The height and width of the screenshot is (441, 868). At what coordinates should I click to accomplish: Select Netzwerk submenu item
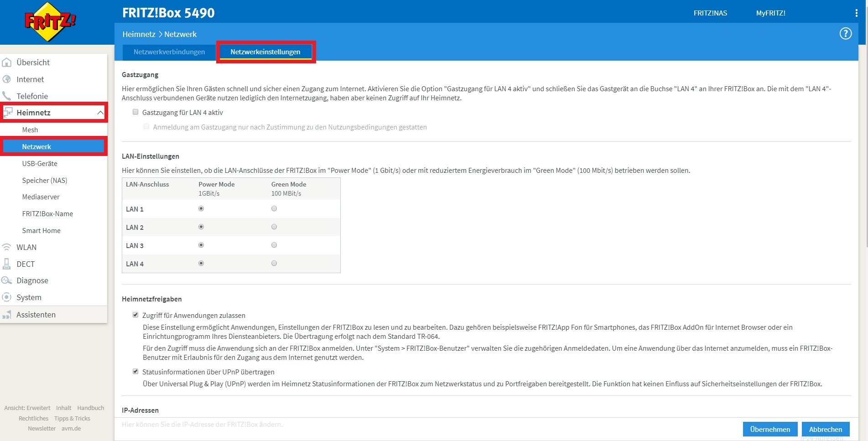(54, 147)
